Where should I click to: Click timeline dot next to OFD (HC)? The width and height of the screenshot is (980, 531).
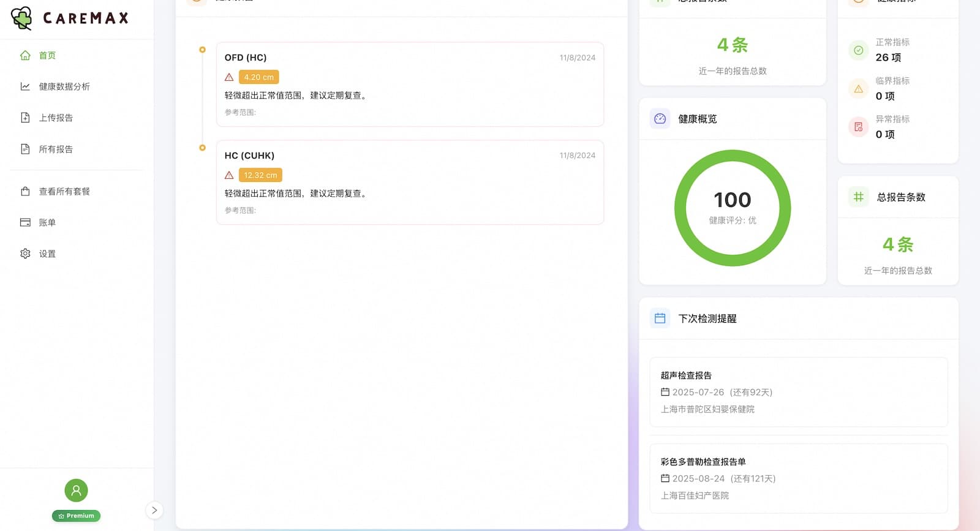pos(202,50)
